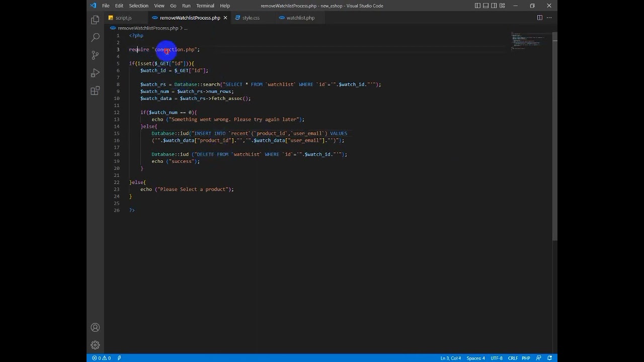Split the editor to the right

[x=539, y=18]
